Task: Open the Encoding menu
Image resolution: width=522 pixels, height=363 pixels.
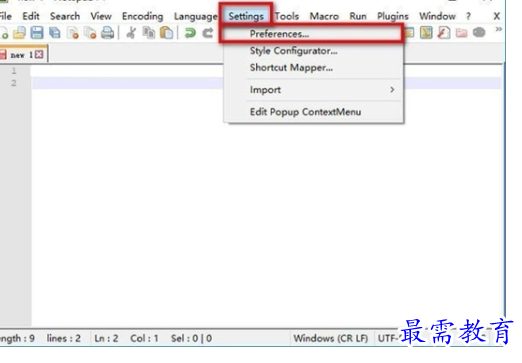Action: point(143,16)
